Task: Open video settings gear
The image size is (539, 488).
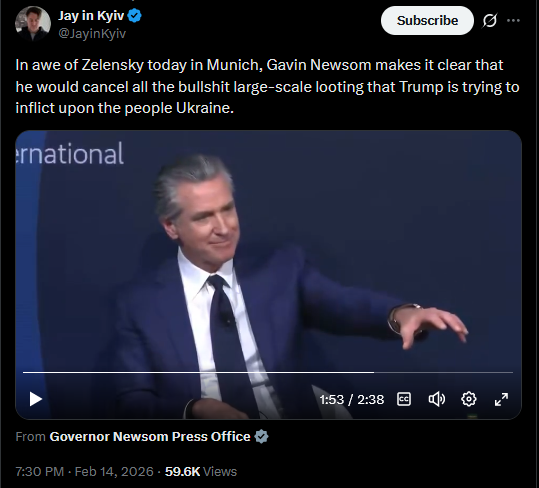Action: click(x=469, y=399)
